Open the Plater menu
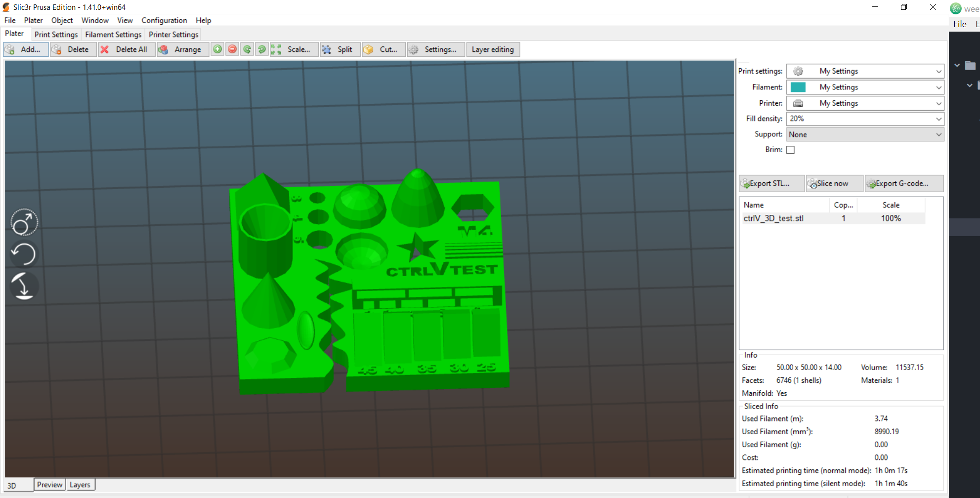The image size is (980, 498). coord(33,20)
